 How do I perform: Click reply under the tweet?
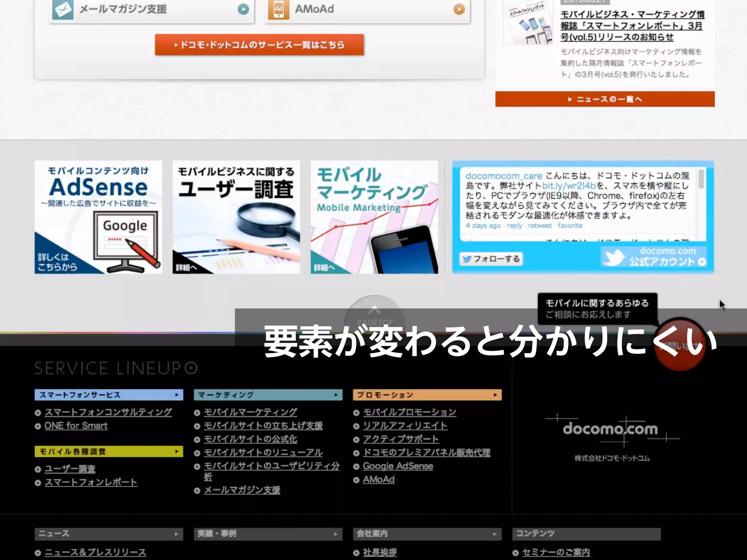pyautogui.click(x=514, y=226)
